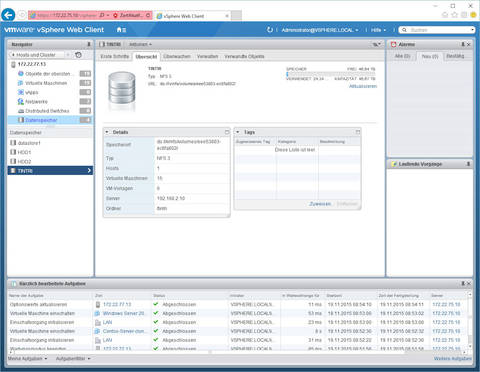This screenshot has width=480, height=372.
Task: Open the Meine Aufgaben dropdown
Action: pos(28,359)
